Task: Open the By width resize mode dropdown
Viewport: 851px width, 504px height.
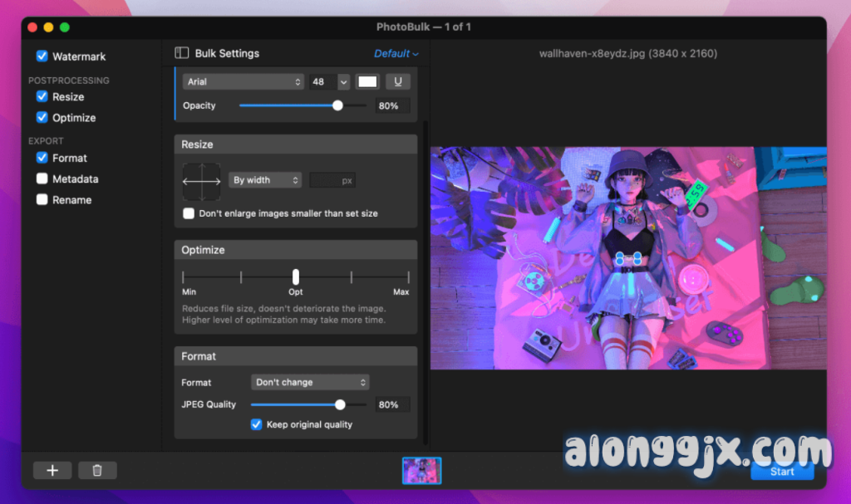Action: 265,180
